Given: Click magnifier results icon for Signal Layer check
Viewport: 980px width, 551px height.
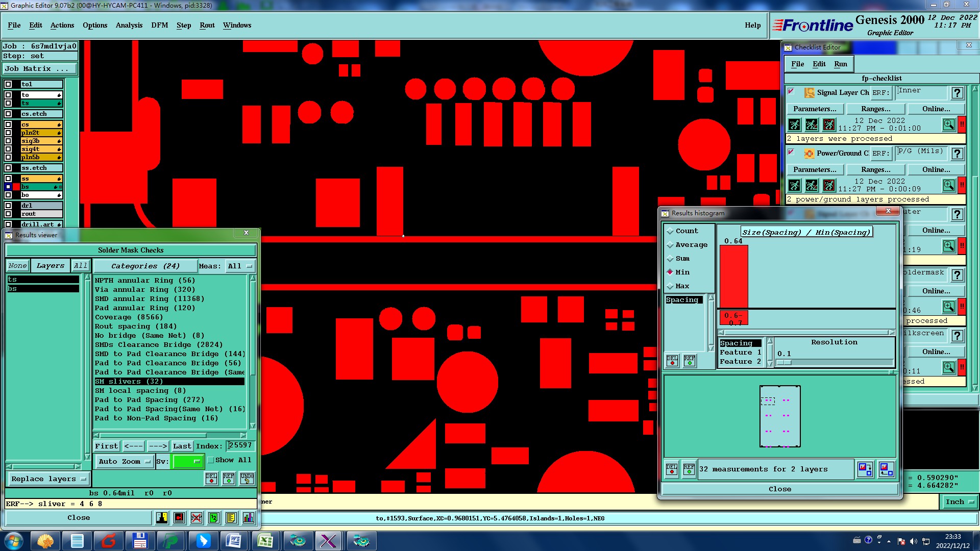Looking at the screenshot, I should [948, 124].
